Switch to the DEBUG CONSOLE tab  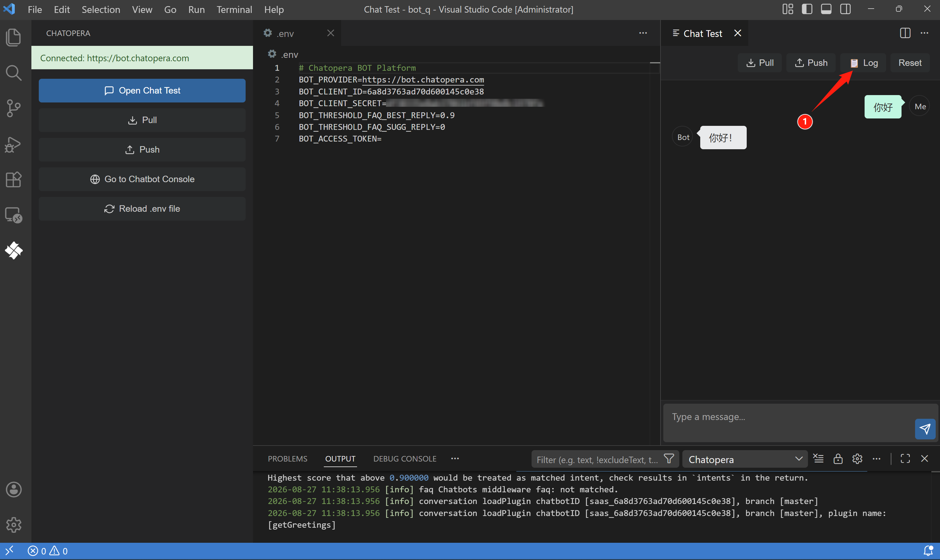click(x=405, y=458)
